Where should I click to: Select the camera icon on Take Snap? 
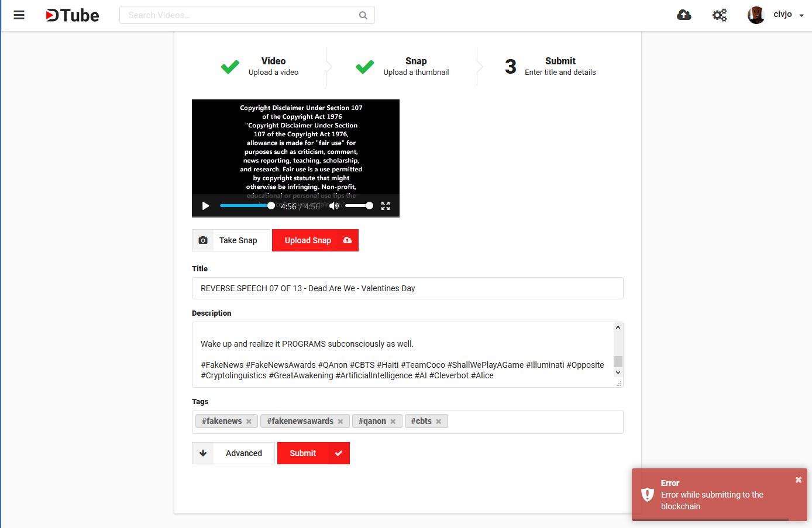click(203, 240)
